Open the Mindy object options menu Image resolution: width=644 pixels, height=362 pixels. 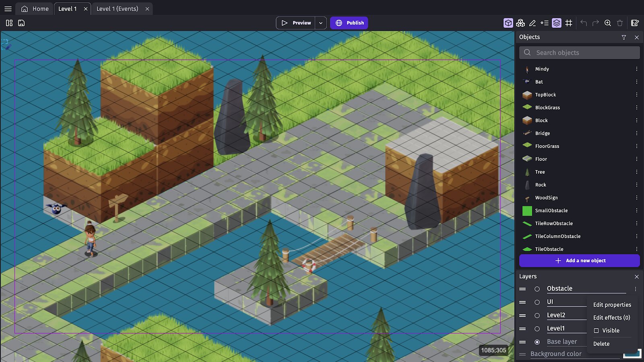coord(637,69)
